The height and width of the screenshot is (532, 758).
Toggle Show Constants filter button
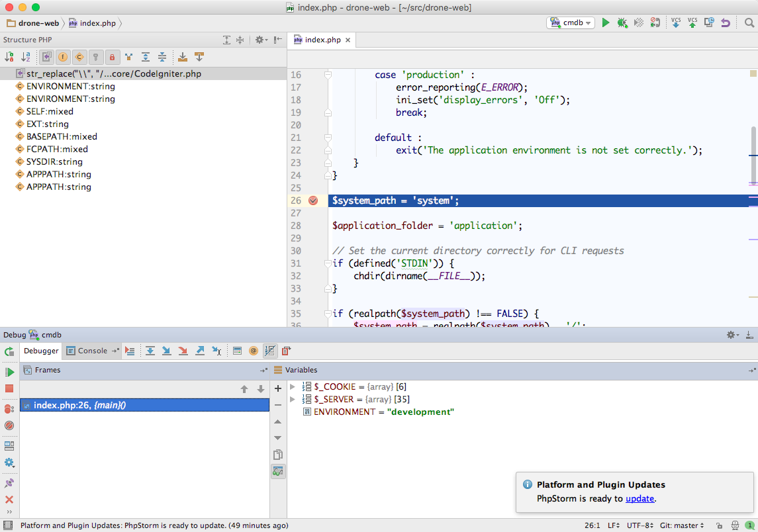click(x=79, y=58)
